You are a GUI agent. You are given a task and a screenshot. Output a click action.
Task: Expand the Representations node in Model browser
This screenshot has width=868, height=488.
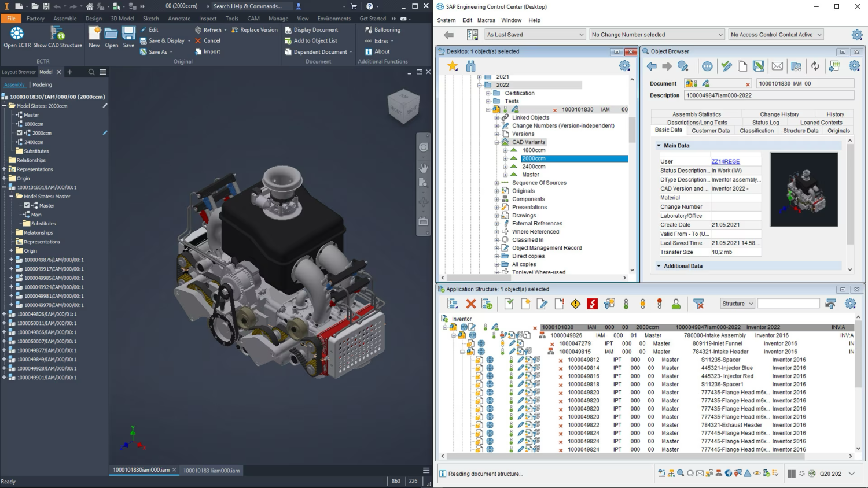point(4,169)
